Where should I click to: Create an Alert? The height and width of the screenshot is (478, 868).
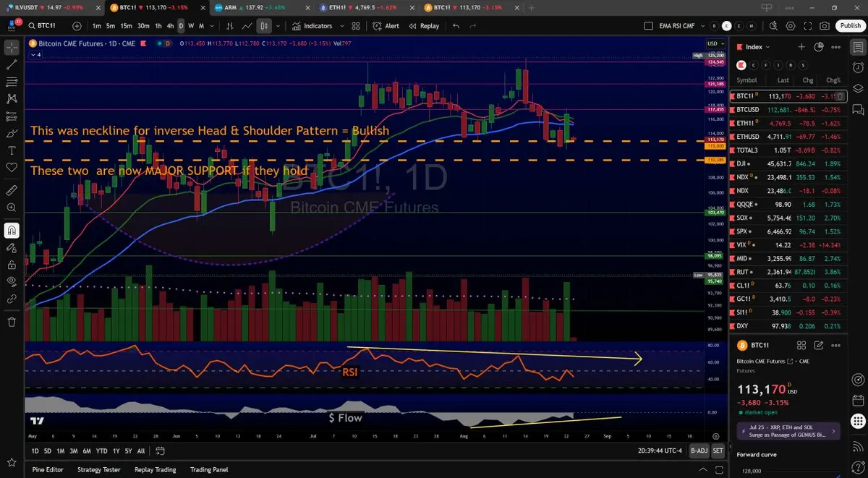tap(386, 26)
